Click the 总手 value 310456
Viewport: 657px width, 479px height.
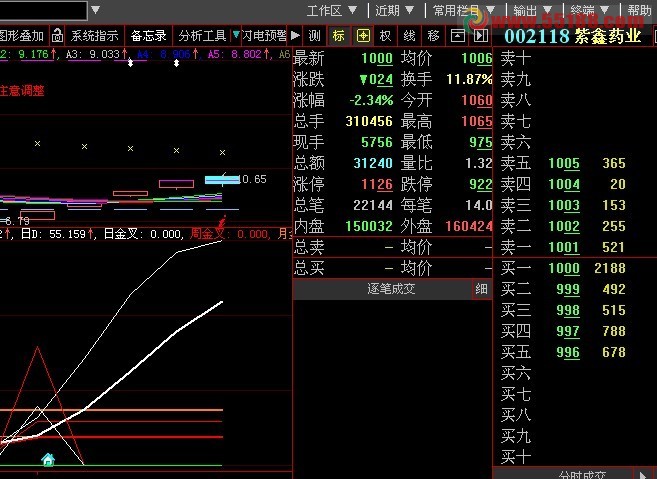pos(369,121)
